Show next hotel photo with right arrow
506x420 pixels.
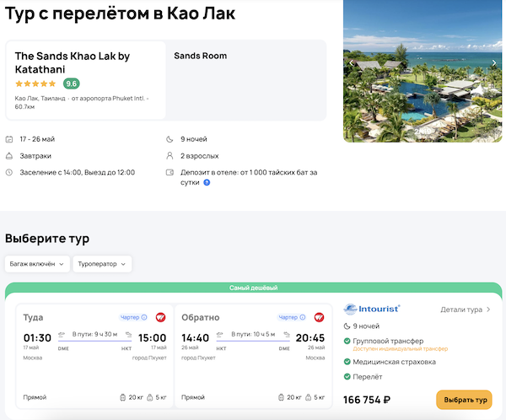click(x=495, y=62)
